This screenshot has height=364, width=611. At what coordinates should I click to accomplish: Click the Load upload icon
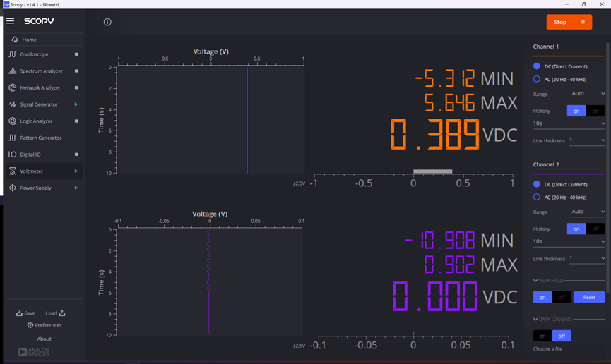pyautogui.click(x=62, y=313)
